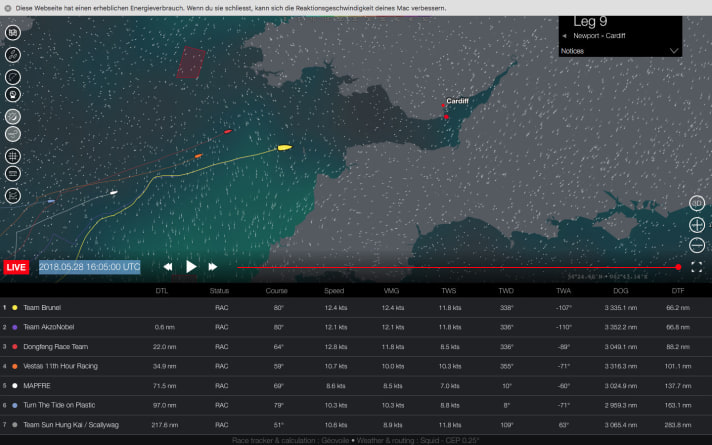Viewport: 712px width, 445px height.
Task: Click the light blue Turn The Tide boat on map
Action: pos(51,201)
